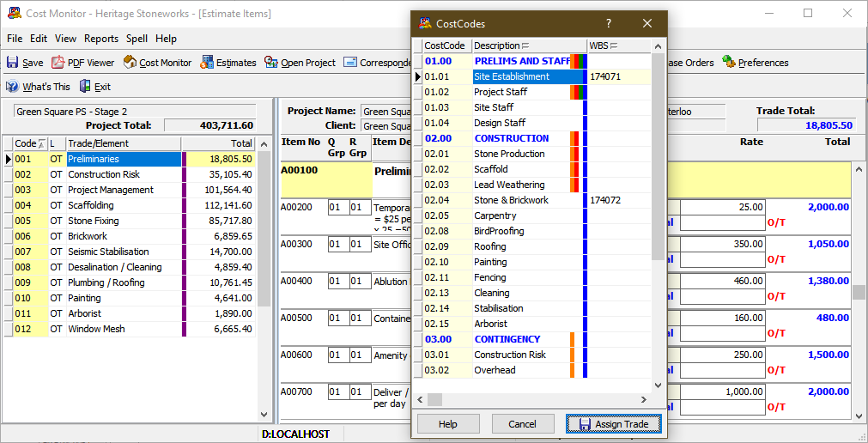Viewport: 868px width, 443px height.
Task: Click the horizontal scroll right arrow in CostCodes
Action: click(644, 399)
